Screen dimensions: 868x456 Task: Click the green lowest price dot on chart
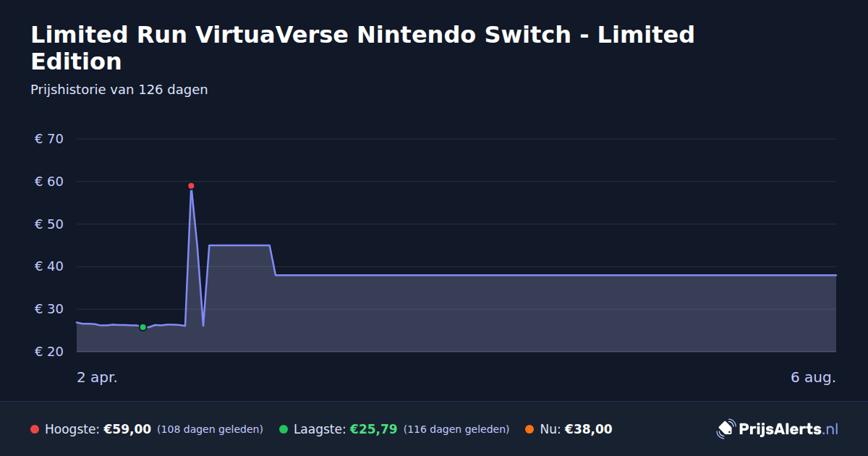tap(142, 327)
